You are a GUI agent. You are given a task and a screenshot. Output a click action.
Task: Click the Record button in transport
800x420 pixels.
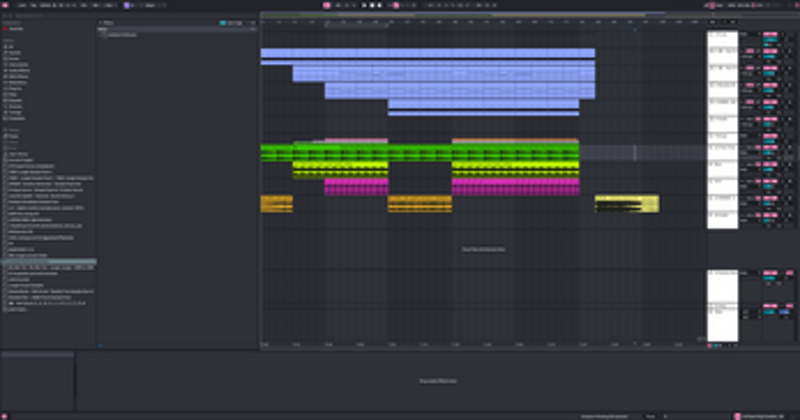pyautogui.click(x=380, y=5)
